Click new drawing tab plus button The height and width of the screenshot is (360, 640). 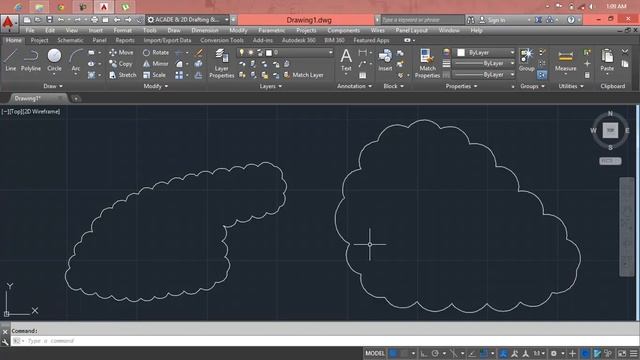[76, 98]
